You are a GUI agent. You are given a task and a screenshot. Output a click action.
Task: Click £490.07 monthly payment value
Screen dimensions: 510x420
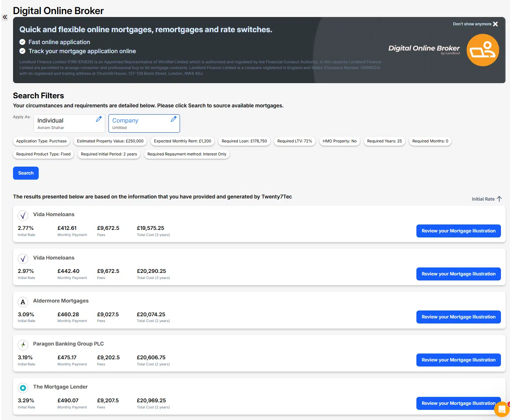pyautogui.click(x=68, y=400)
